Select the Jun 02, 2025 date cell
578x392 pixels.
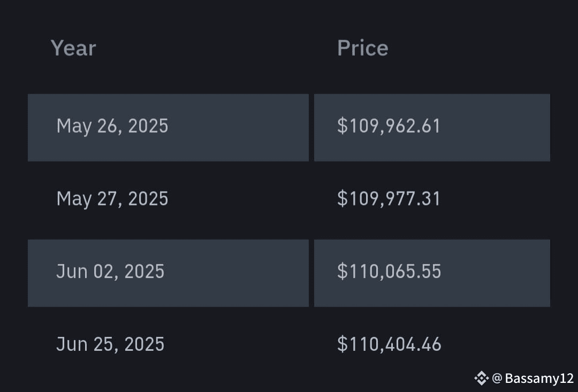168,273
